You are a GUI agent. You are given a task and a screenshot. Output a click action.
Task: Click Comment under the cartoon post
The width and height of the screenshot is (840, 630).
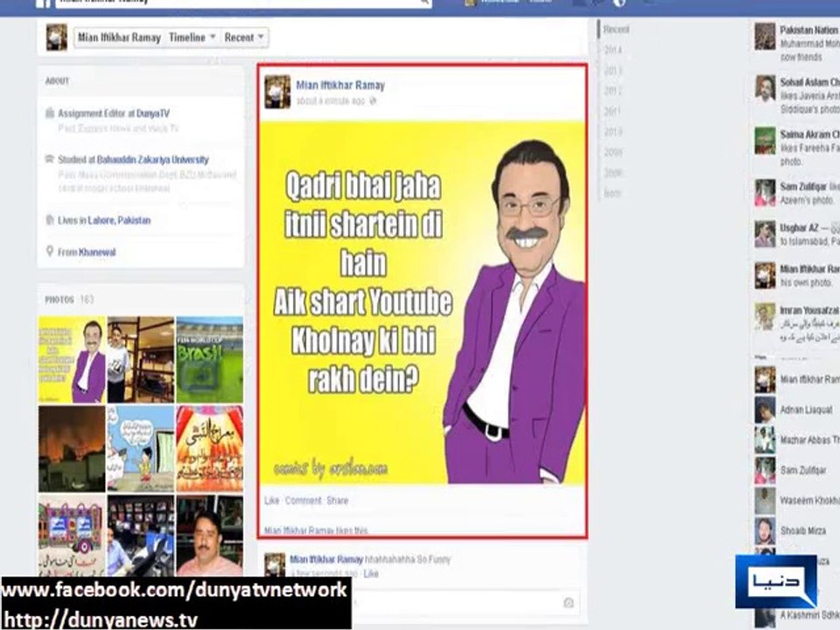(x=304, y=500)
